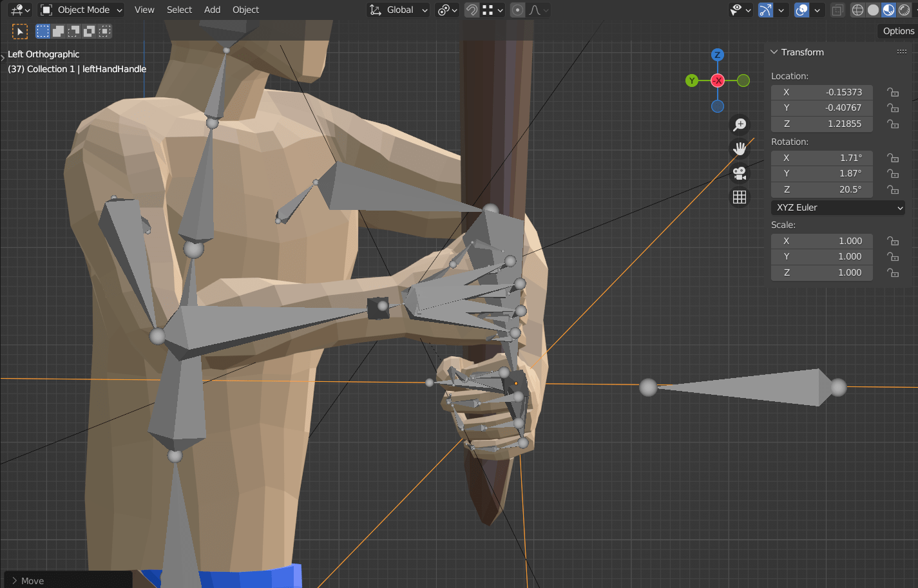This screenshot has height=588, width=918.
Task: Click the hand pan icon in viewport gizmos
Action: click(x=739, y=148)
